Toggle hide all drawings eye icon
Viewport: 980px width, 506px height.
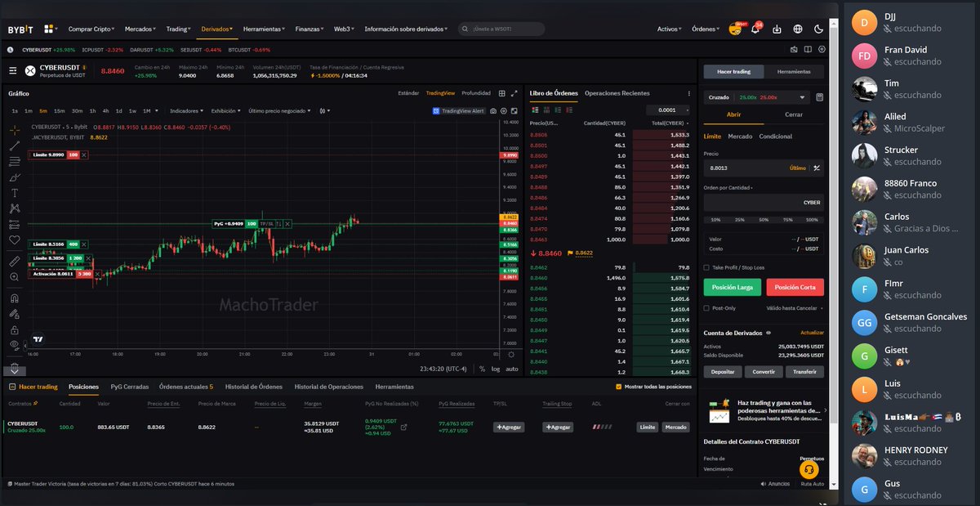click(15, 346)
